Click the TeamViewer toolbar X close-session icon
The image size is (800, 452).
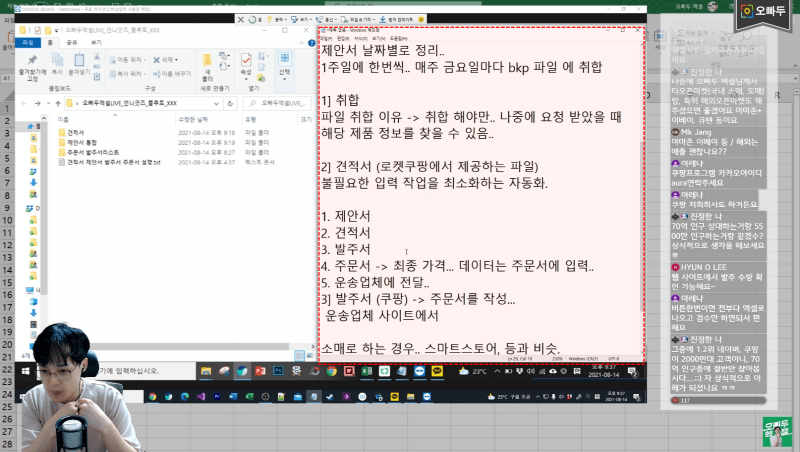click(241, 19)
